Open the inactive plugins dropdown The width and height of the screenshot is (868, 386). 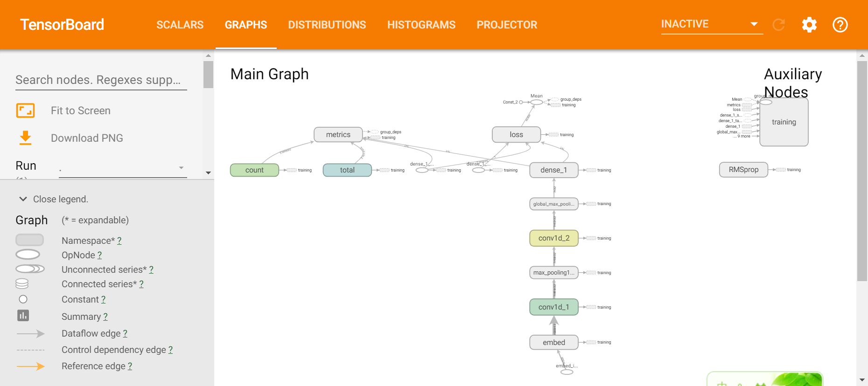(x=712, y=24)
